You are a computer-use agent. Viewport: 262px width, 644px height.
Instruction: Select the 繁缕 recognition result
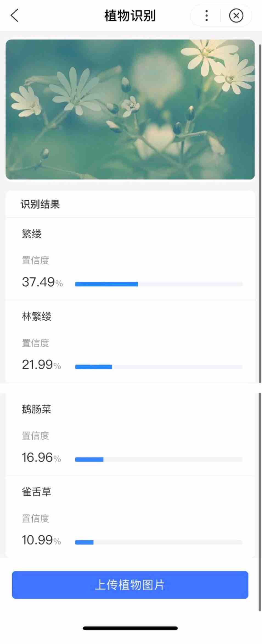(130, 259)
